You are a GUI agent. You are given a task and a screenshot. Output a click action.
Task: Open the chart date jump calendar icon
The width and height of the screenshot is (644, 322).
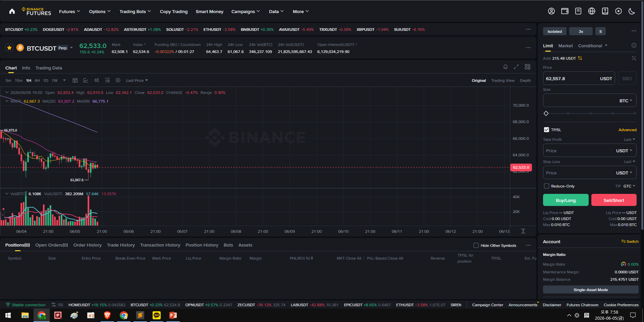75,80
